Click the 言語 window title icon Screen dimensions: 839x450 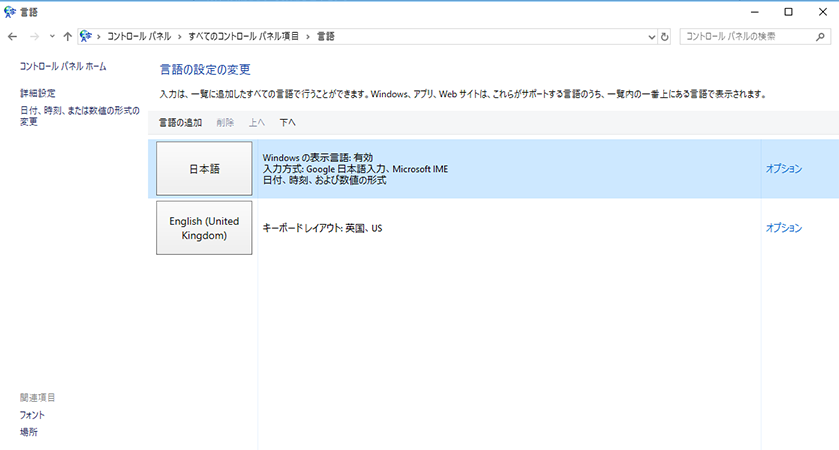10,12
